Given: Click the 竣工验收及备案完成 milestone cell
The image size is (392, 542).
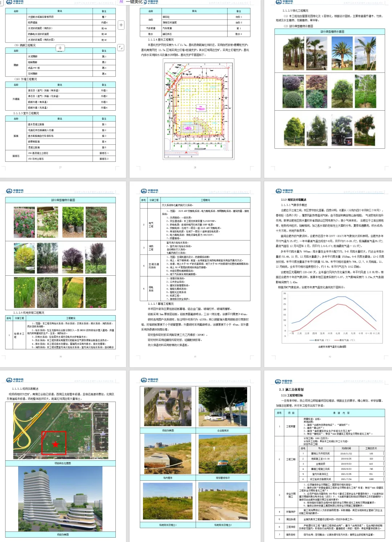Looking at the screenshot, I should pos(320,479).
